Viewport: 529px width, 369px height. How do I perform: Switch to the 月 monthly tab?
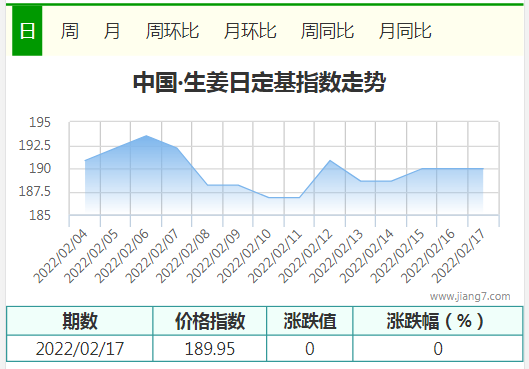(x=112, y=31)
